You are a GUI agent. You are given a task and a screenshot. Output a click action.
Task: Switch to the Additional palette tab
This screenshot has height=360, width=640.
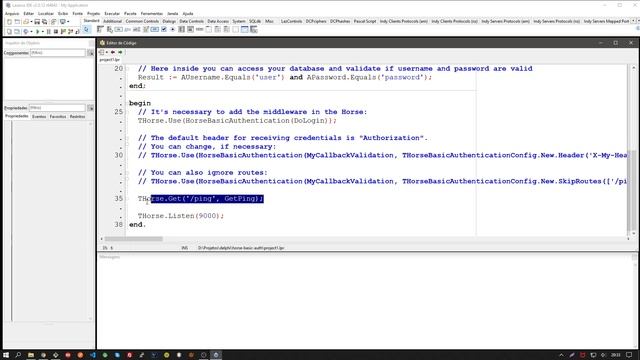(112, 21)
